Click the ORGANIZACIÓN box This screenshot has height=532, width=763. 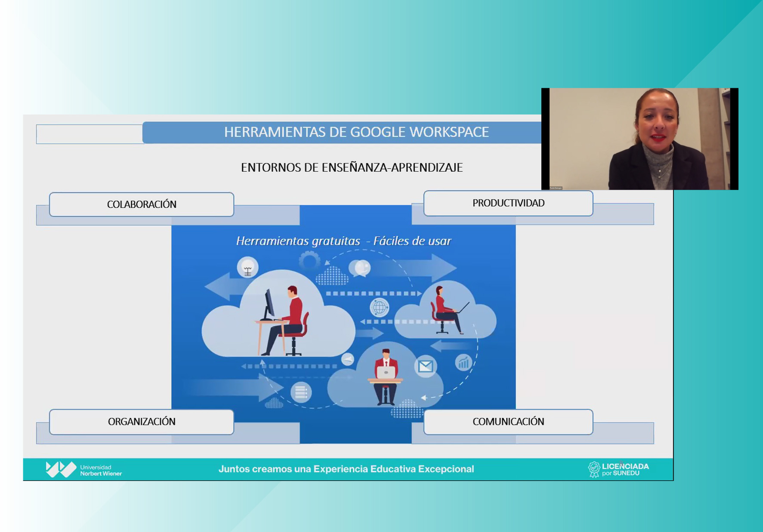pos(142,422)
